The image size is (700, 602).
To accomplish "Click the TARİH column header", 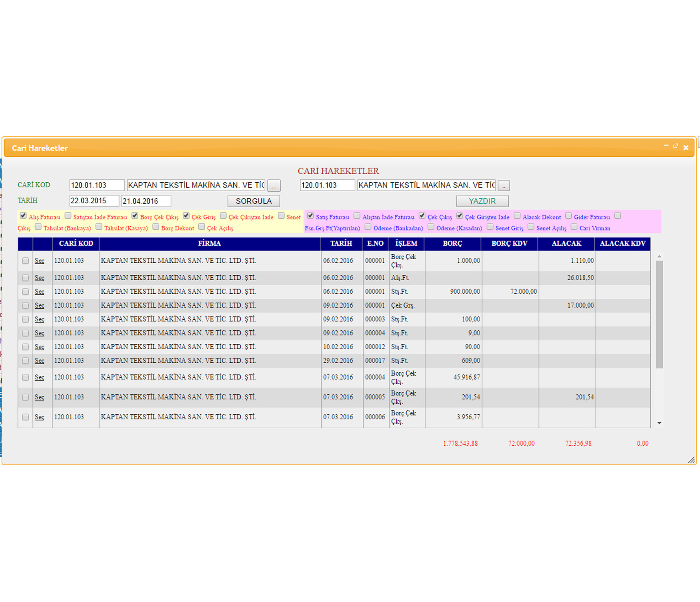I will pyautogui.click(x=341, y=244).
